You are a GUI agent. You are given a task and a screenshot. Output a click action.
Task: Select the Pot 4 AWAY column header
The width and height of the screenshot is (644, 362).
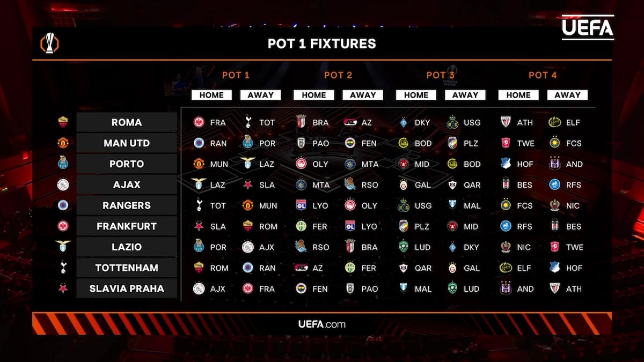(567, 95)
